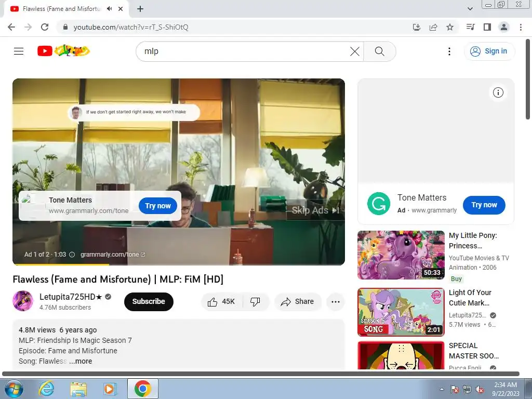Image resolution: width=532 pixels, height=399 pixels.
Task: Open the network tray icon
Action: [467, 389]
